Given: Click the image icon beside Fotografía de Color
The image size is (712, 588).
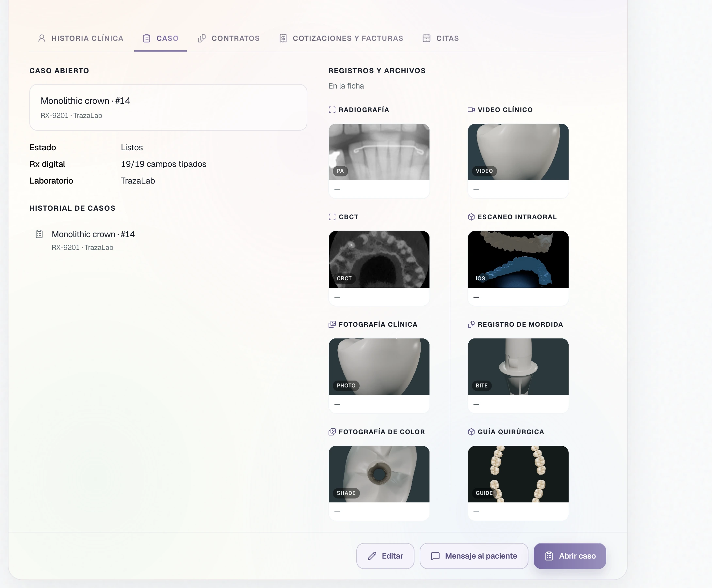Looking at the screenshot, I should (x=332, y=432).
